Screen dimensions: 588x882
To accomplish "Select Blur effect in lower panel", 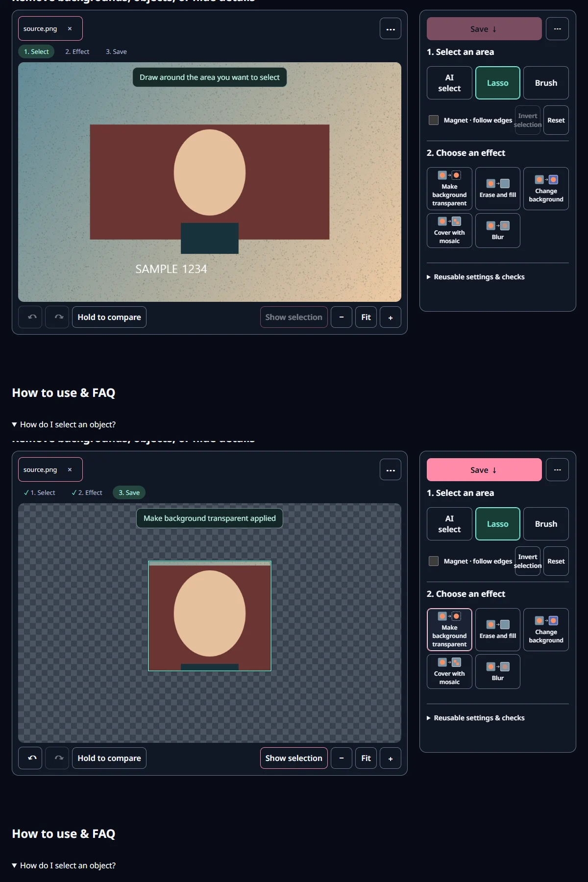I will (498, 671).
